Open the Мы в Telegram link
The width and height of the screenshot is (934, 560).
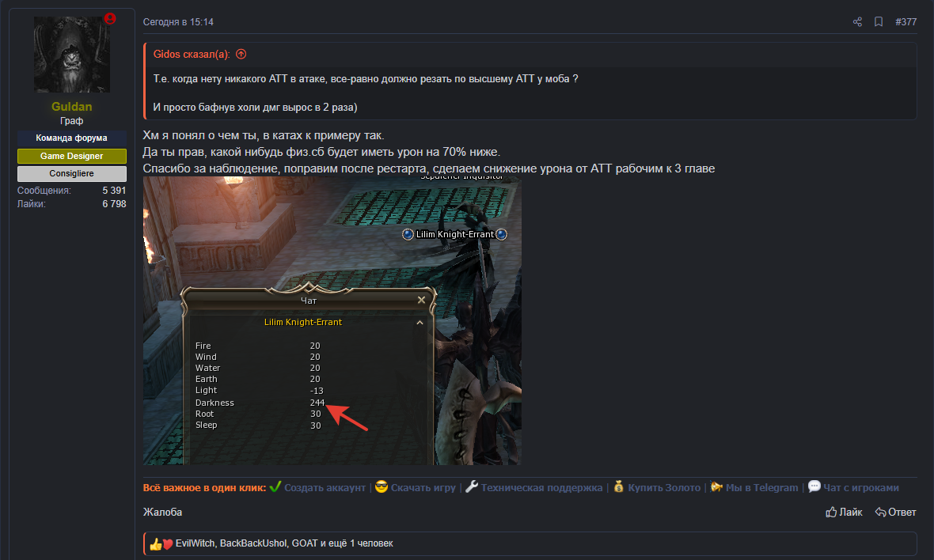(762, 488)
